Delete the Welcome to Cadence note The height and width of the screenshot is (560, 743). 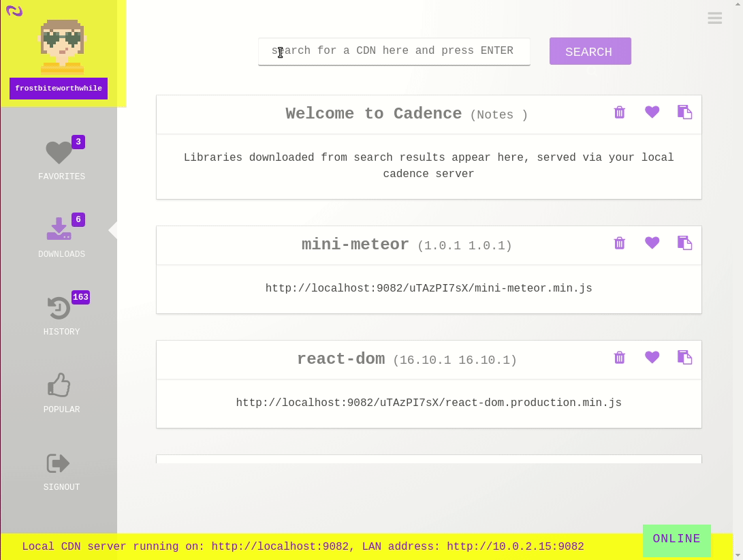619,112
